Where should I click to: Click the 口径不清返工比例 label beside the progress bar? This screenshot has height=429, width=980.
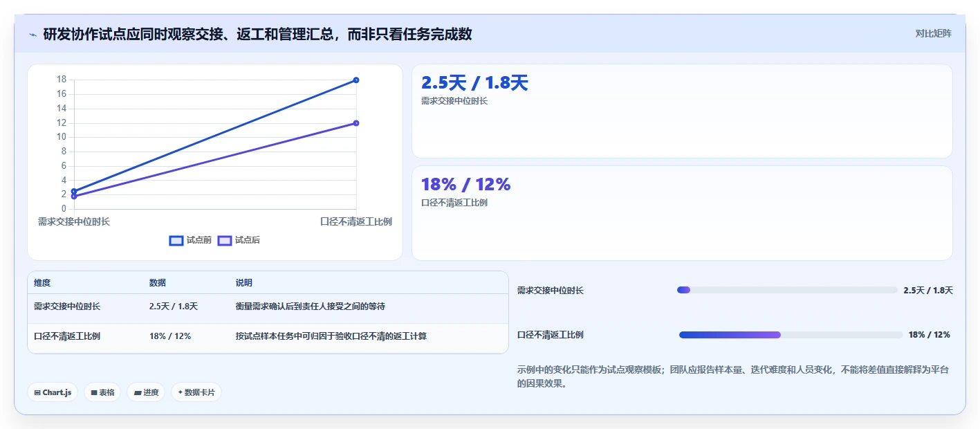point(551,335)
